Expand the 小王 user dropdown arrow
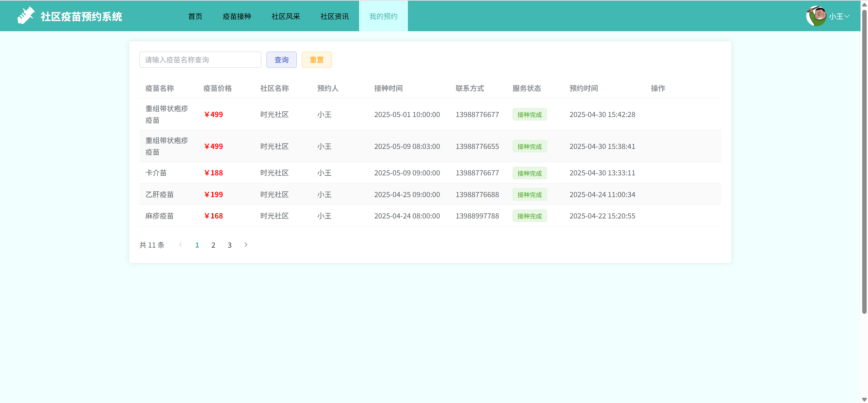Screen dimensions: 868x403 (x=847, y=16)
